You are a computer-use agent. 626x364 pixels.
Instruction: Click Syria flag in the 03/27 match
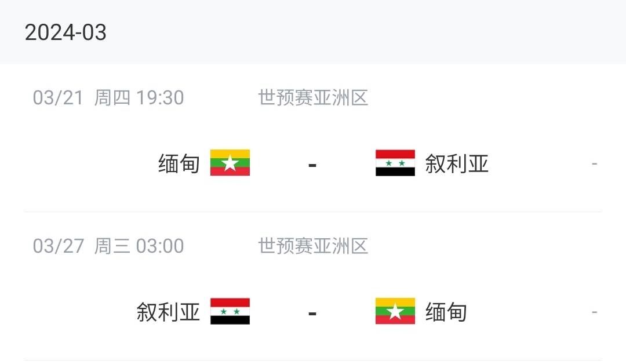(230, 311)
